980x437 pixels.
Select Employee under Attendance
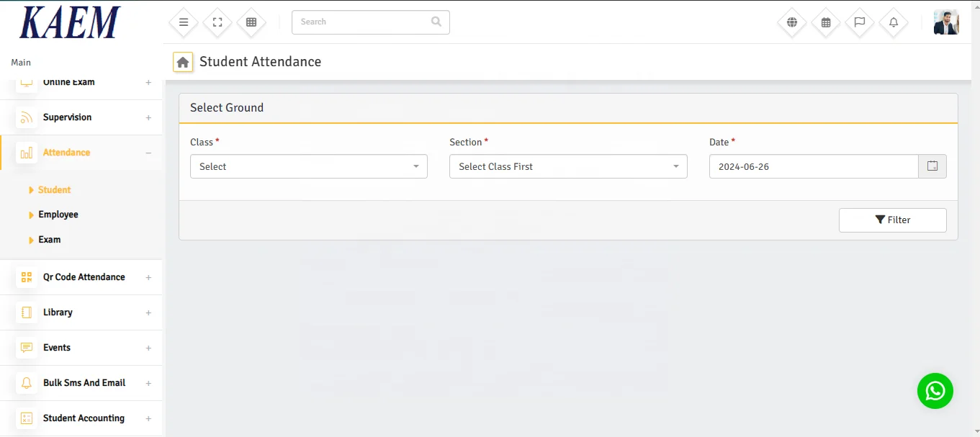pos(58,215)
